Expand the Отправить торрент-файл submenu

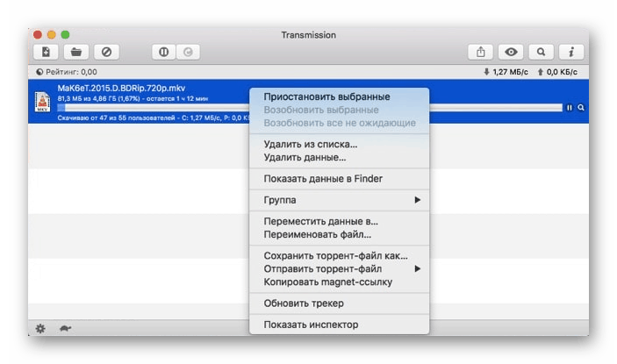click(339, 269)
